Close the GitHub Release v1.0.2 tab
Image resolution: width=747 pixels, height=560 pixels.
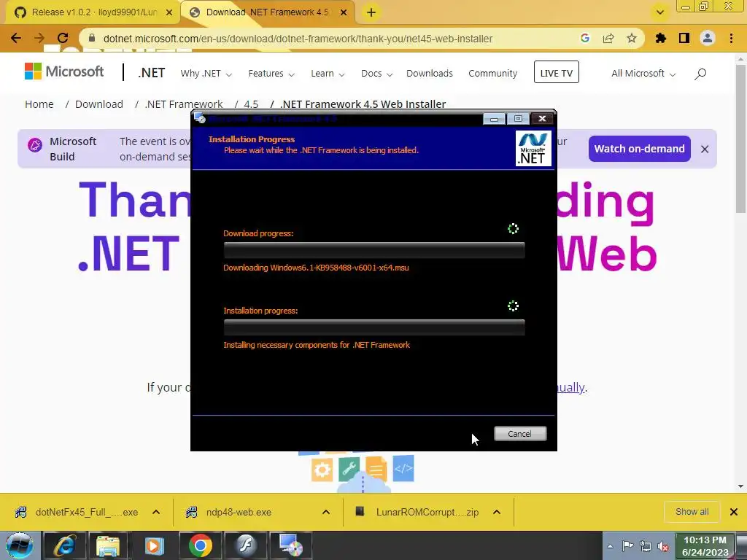169,13
